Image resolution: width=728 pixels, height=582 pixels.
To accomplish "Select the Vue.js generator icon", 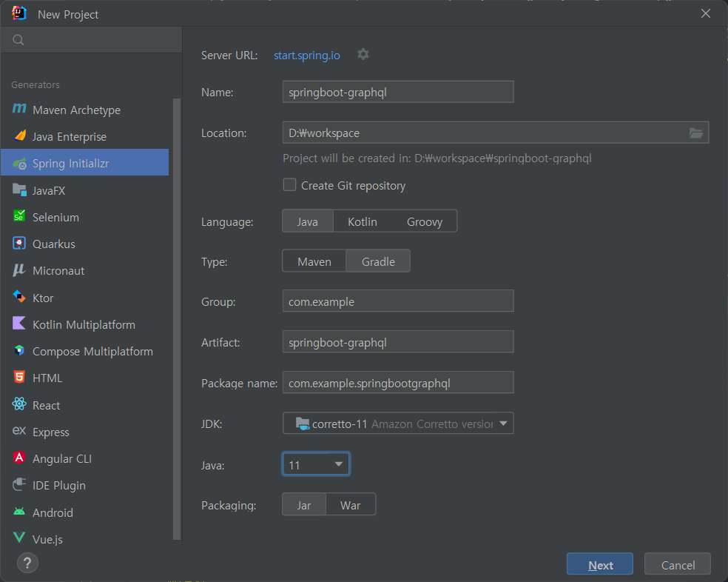I will click(19, 538).
